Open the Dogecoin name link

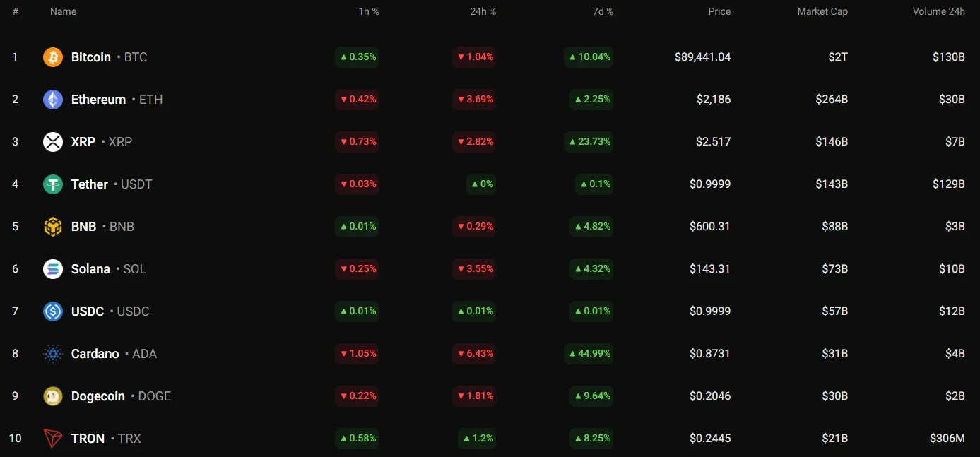pos(98,396)
